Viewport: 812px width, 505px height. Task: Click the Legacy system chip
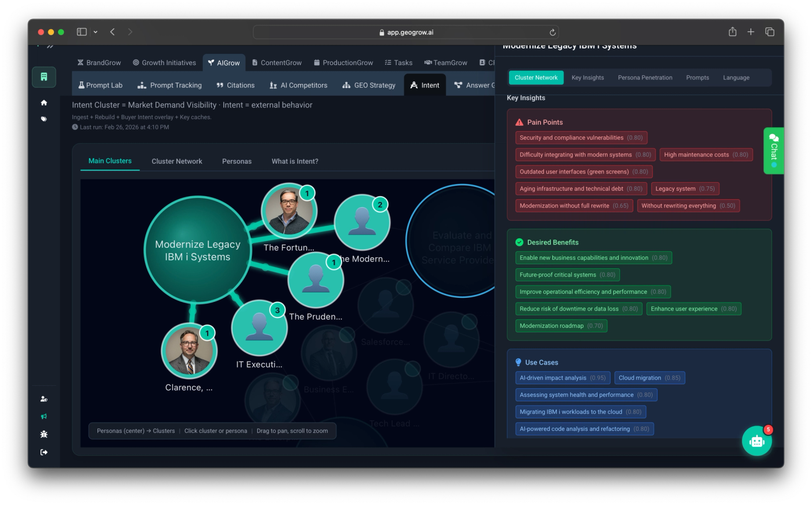coord(685,189)
